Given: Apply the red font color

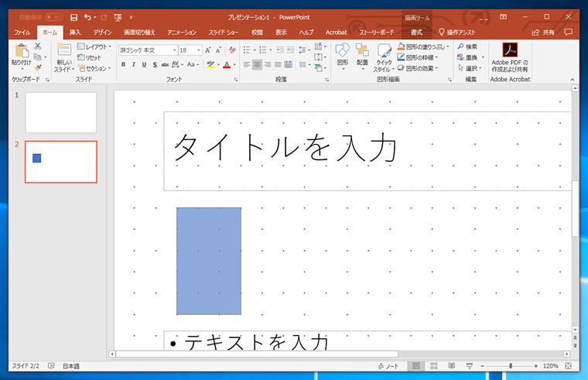Looking at the screenshot, I should coord(227,64).
